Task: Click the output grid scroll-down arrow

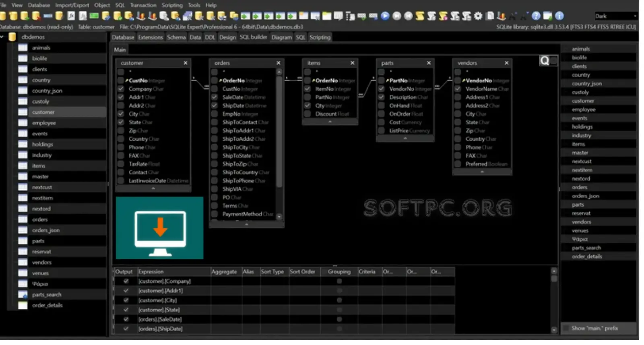Action: coord(554,330)
